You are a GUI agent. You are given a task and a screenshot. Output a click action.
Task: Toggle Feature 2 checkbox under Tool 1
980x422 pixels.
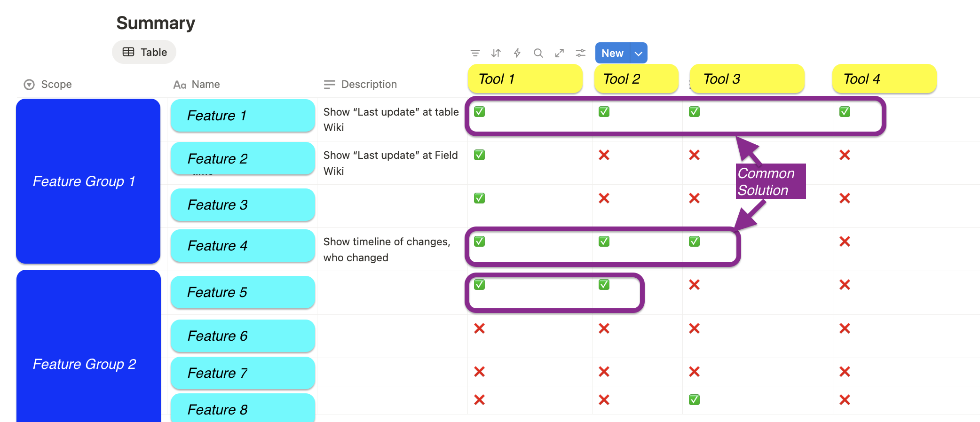pyautogui.click(x=479, y=155)
